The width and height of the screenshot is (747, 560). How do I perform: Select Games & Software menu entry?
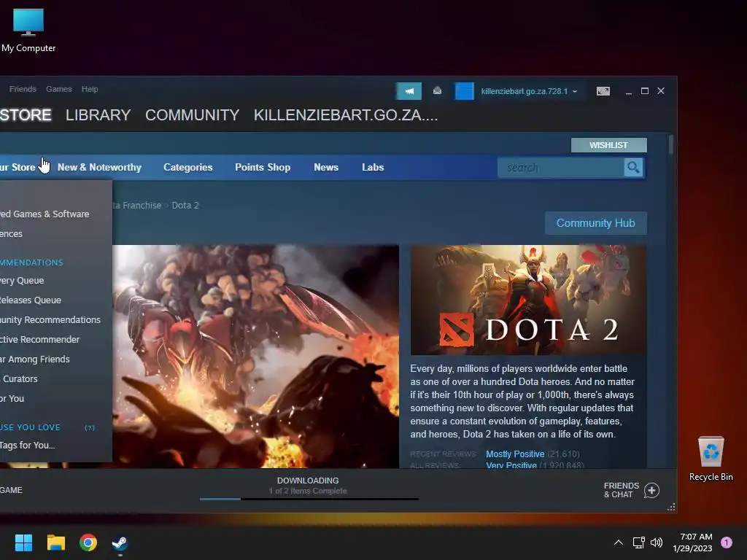[44, 214]
